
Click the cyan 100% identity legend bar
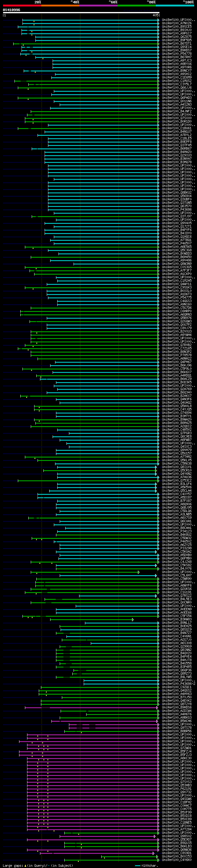pyautogui.click(x=175, y=6)
